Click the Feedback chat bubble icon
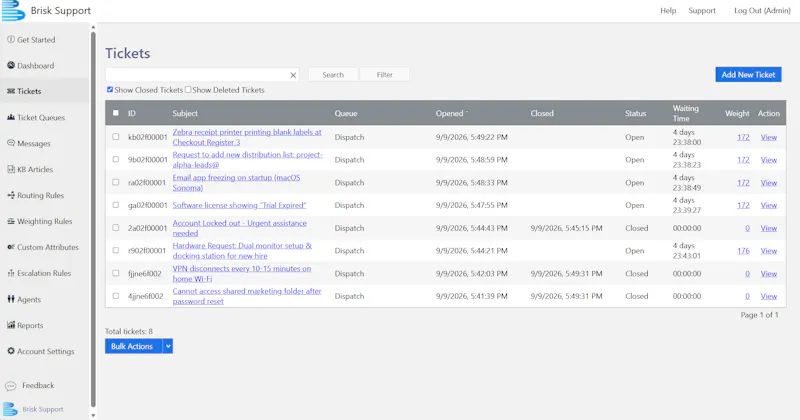Viewport: 800px width, 420px height. click(x=11, y=386)
